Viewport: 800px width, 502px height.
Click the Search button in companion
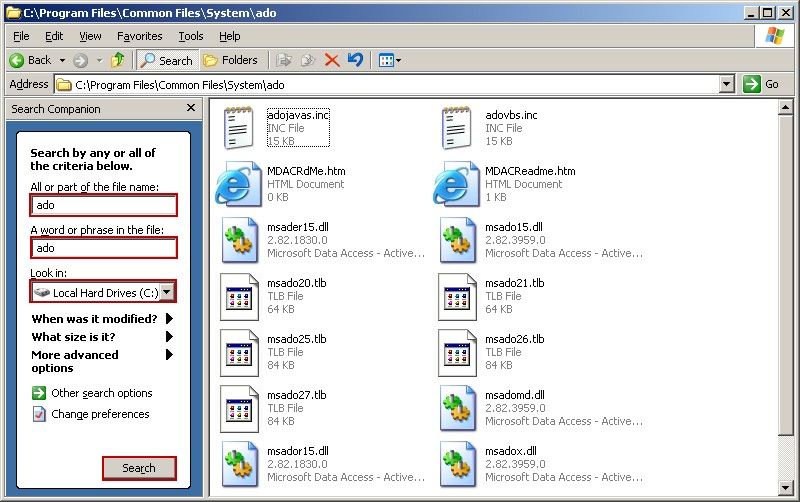coord(139,468)
